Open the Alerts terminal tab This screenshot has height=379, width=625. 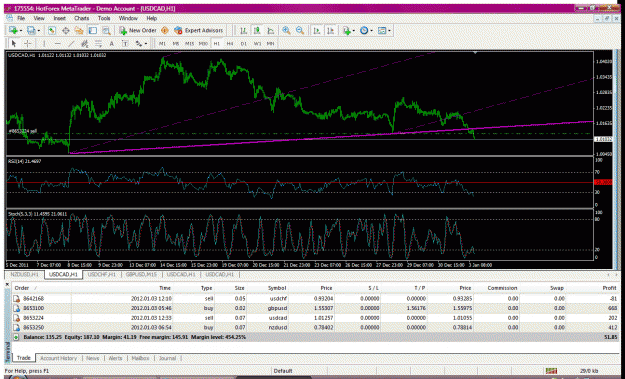pyautogui.click(x=116, y=358)
